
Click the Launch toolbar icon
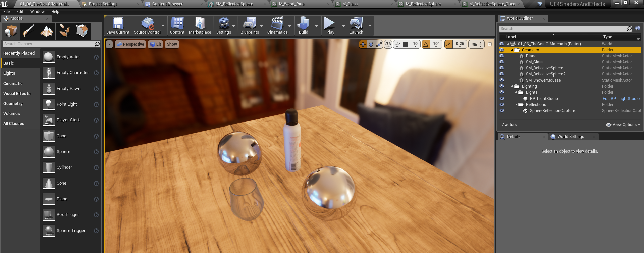click(356, 26)
